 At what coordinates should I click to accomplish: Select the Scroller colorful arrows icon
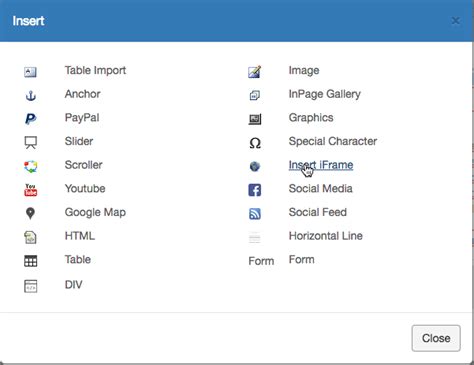[31, 166]
